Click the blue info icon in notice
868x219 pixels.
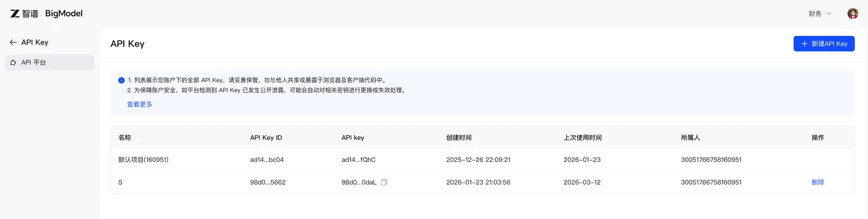click(x=122, y=80)
